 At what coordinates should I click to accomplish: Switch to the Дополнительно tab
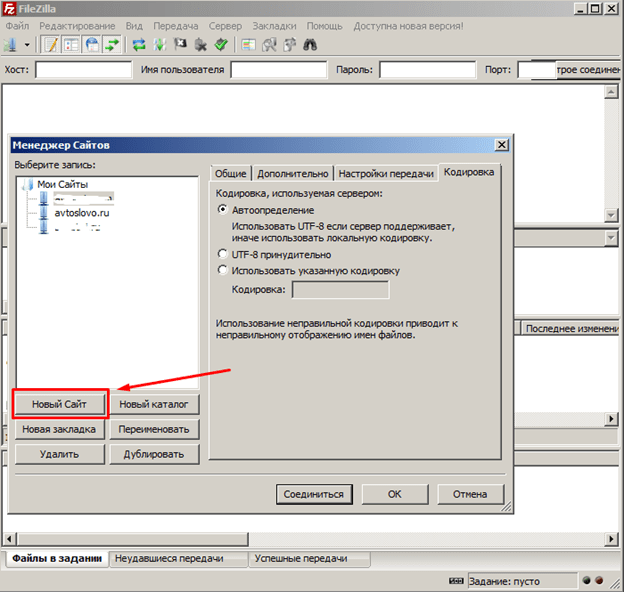pyautogui.click(x=292, y=174)
